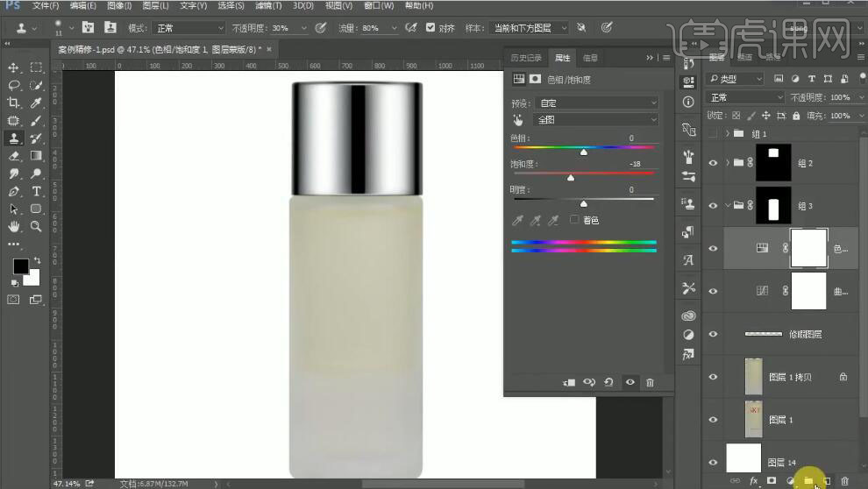This screenshot has width=868, height=489.
Task: Select the Eraser tool
Action: point(13,156)
